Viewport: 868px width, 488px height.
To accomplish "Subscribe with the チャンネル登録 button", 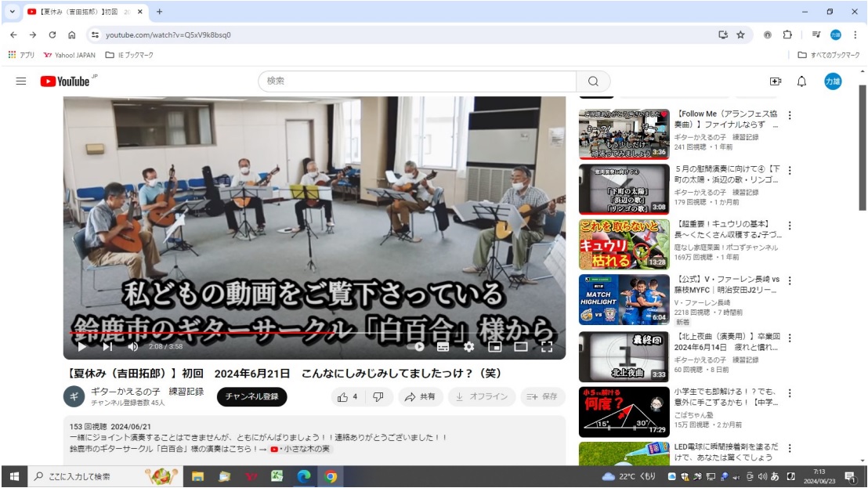I will click(x=251, y=397).
